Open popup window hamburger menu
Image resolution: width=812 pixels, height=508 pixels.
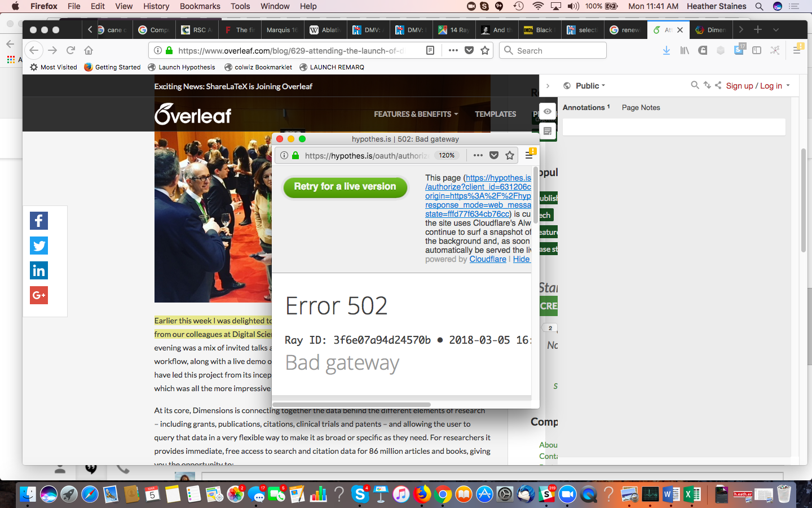(529, 155)
